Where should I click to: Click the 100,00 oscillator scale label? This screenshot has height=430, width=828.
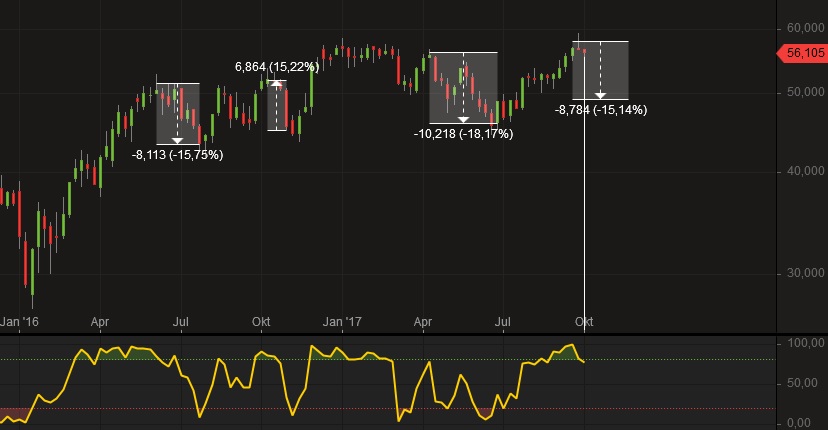805,343
